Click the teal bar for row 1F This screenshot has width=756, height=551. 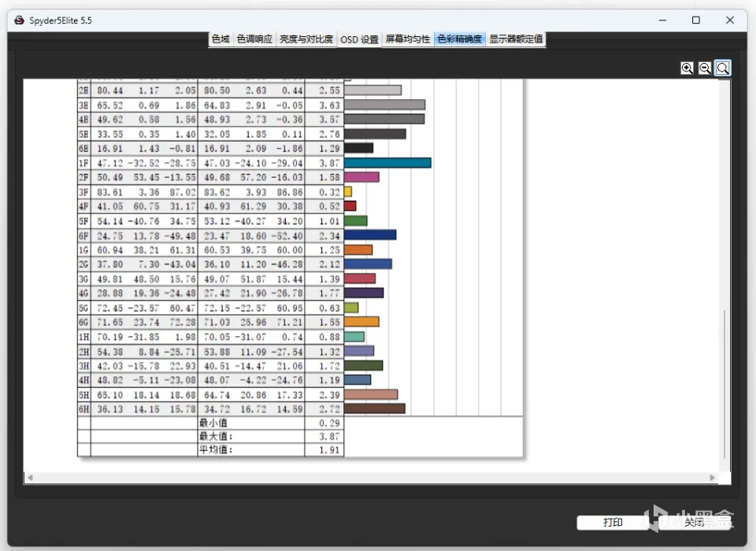point(387,163)
